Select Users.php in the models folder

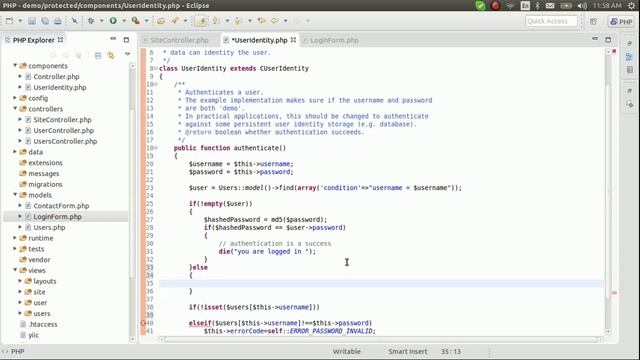[x=49, y=227]
